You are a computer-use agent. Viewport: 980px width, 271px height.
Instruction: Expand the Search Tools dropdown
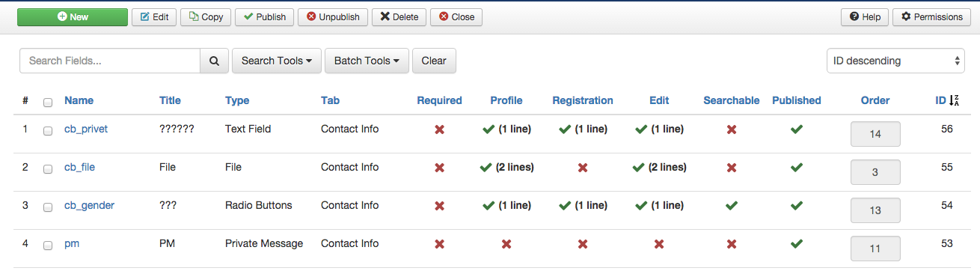[277, 61]
